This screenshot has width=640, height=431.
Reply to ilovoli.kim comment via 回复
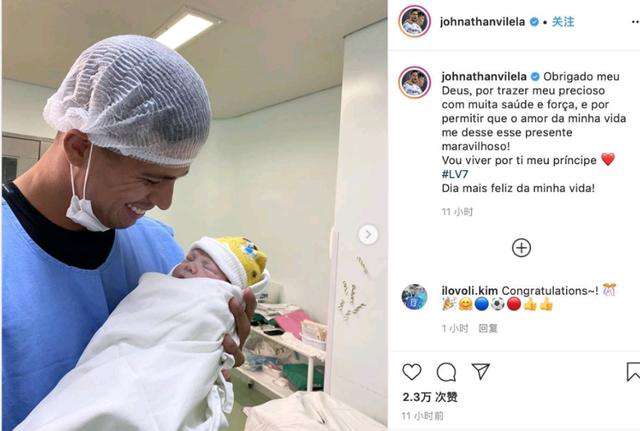click(488, 328)
